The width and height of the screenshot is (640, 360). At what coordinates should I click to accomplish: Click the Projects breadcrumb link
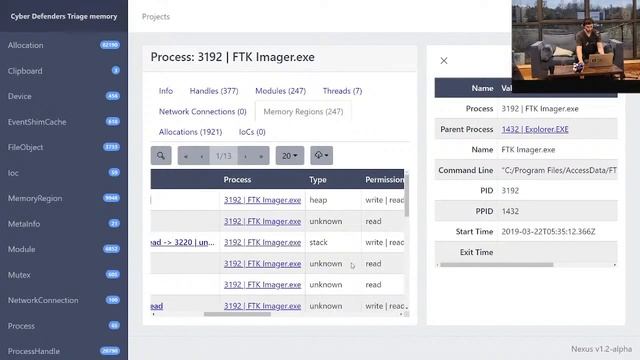156,17
